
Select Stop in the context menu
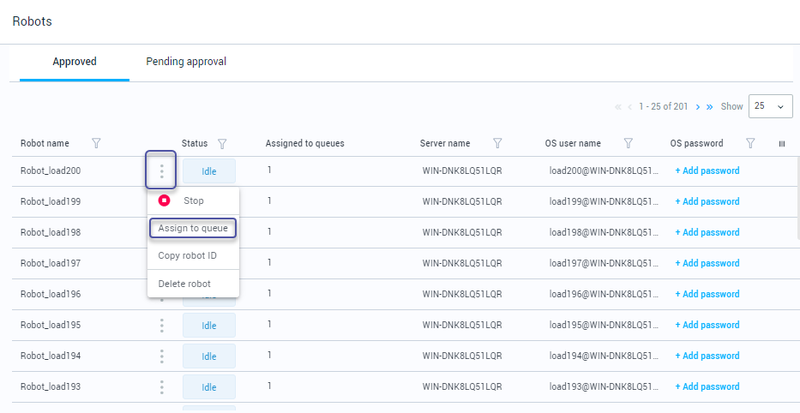193,201
